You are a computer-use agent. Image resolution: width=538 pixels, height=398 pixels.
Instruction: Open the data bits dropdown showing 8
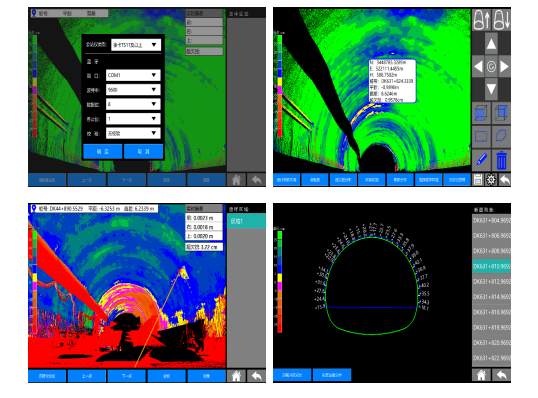[133, 104]
